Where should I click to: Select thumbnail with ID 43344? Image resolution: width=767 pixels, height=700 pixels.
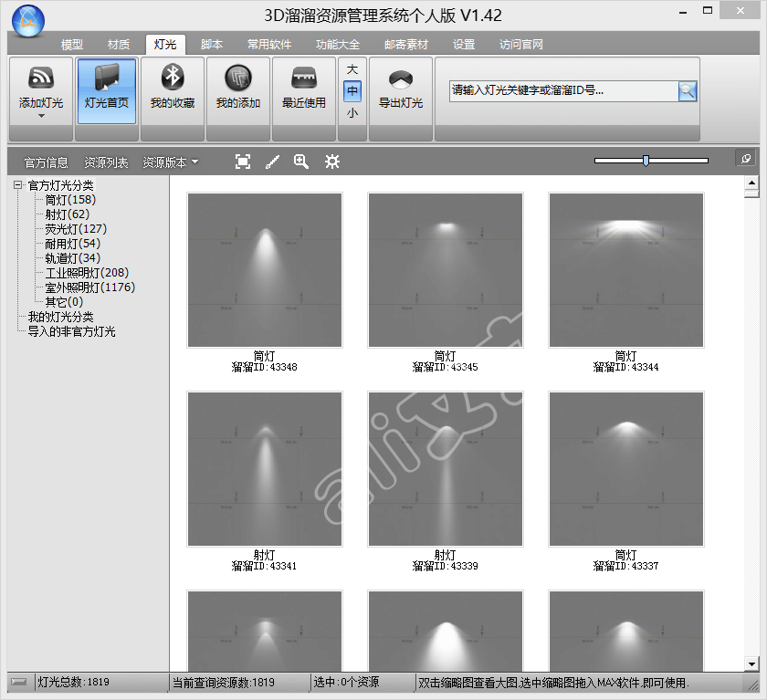626,270
